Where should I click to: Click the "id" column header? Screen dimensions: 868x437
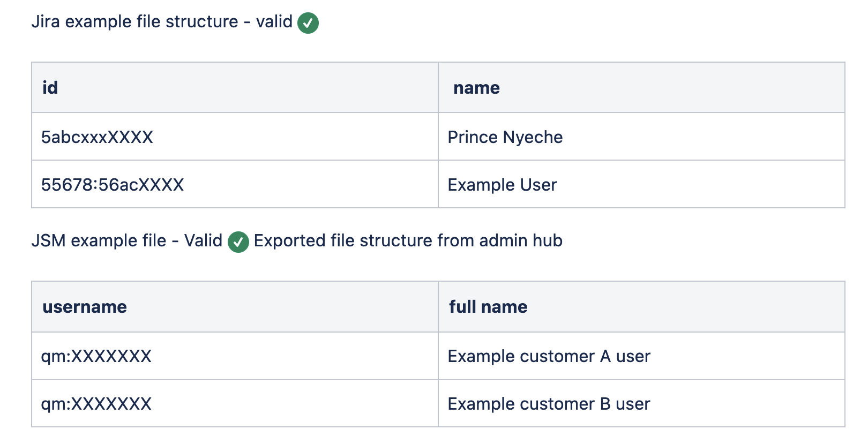point(50,88)
